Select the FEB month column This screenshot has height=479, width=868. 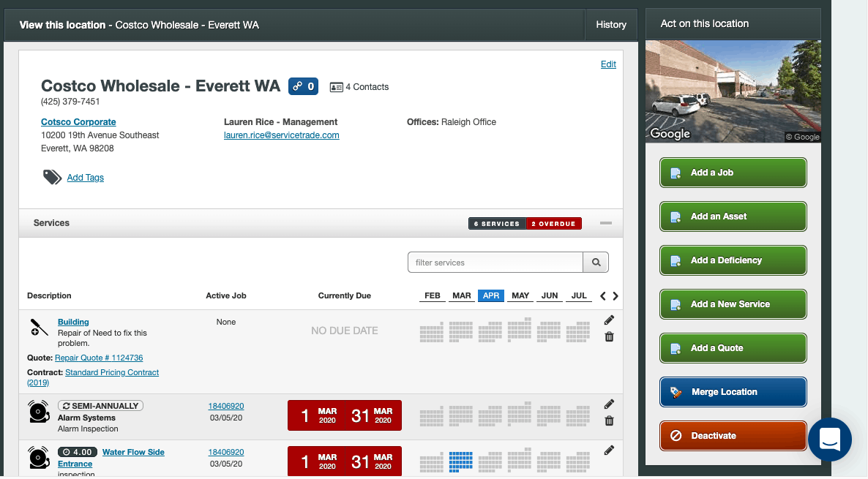tap(433, 296)
